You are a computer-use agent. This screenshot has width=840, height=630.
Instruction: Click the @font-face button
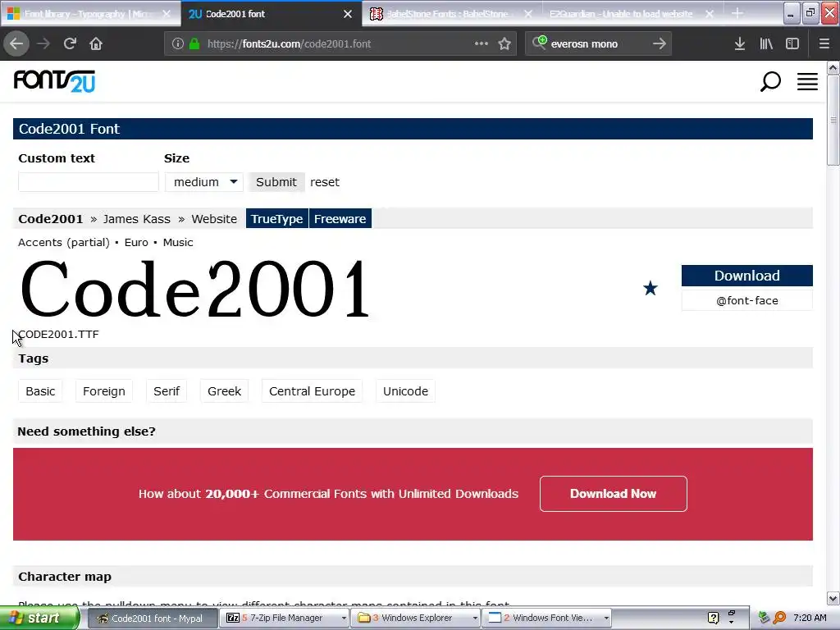coord(746,300)
